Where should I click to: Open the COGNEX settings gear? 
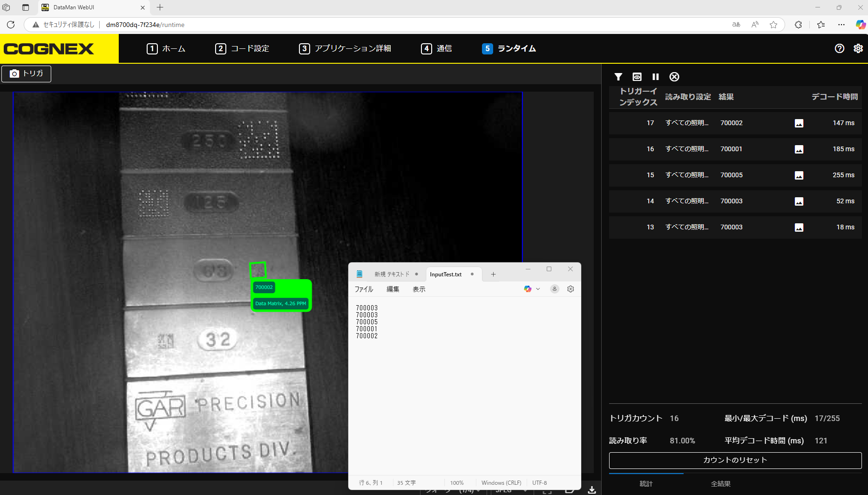pyautogui.click(x=858, y=48)
